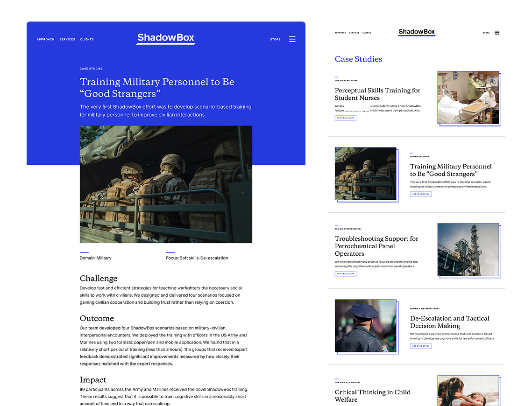This screenshot has height=406, width=532.
Task: Click Focus: Soft skills; De-escalation label
Action: 197,258
